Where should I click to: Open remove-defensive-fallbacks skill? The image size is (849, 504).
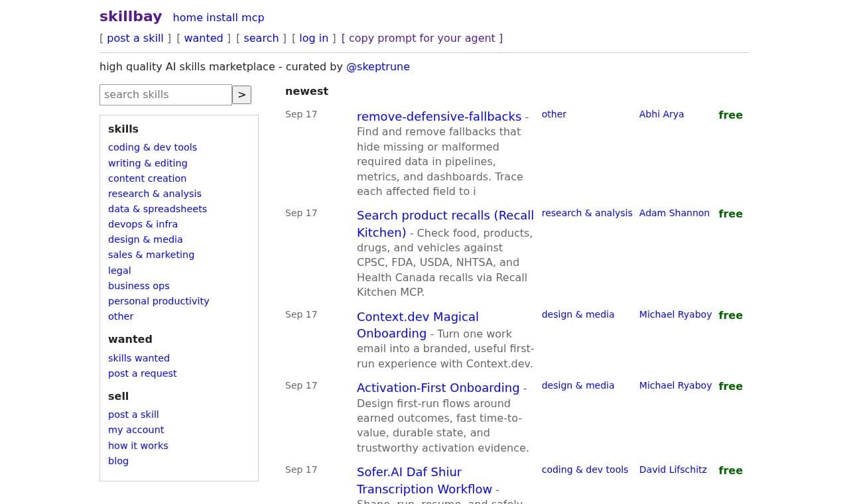coord(439,117)
